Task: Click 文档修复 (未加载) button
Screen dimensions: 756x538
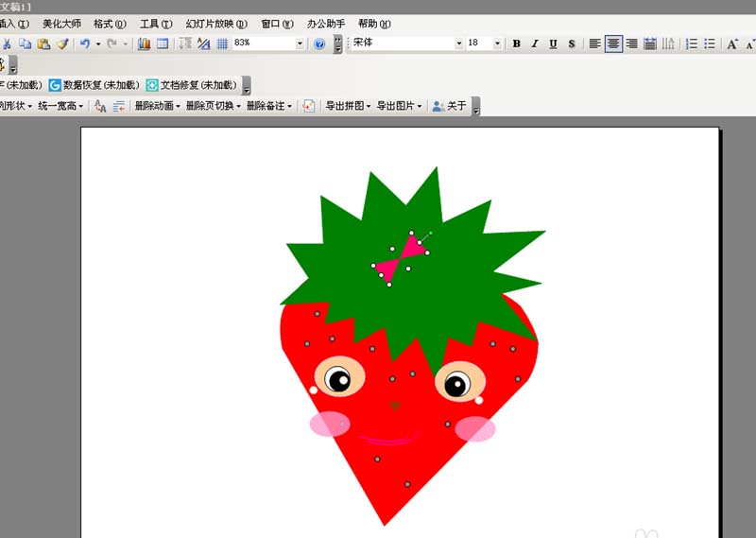Action: click(192, 85)
